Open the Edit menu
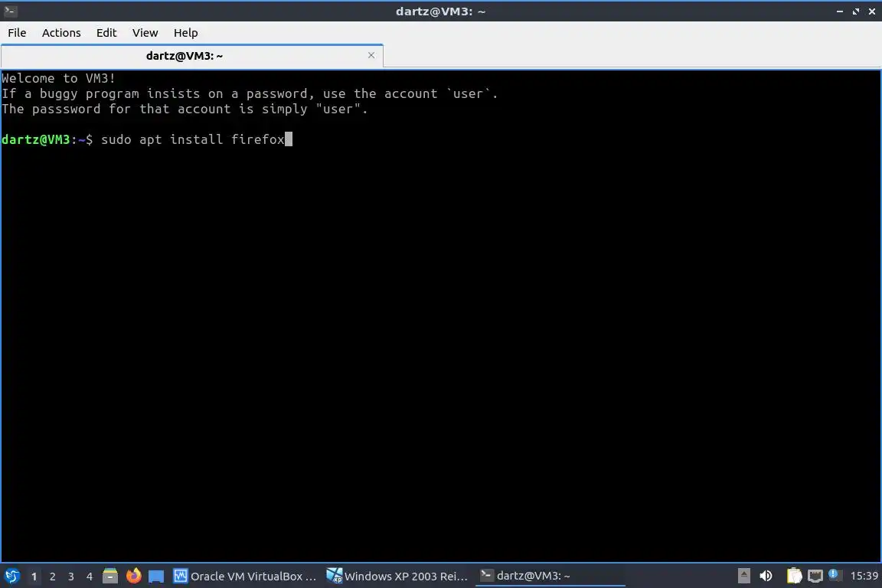This screenshot has width=882, height=588. tap(106, 33)
